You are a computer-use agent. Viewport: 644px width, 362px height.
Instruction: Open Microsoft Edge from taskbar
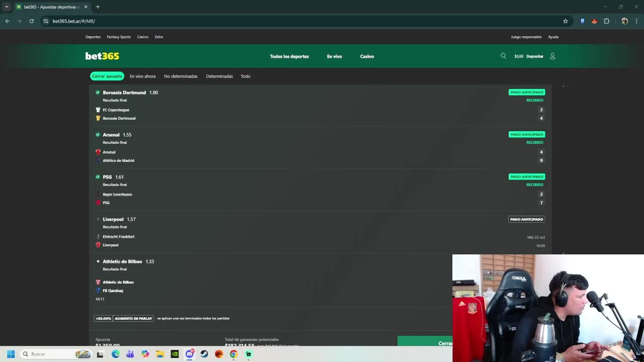[x=116, y=354]
